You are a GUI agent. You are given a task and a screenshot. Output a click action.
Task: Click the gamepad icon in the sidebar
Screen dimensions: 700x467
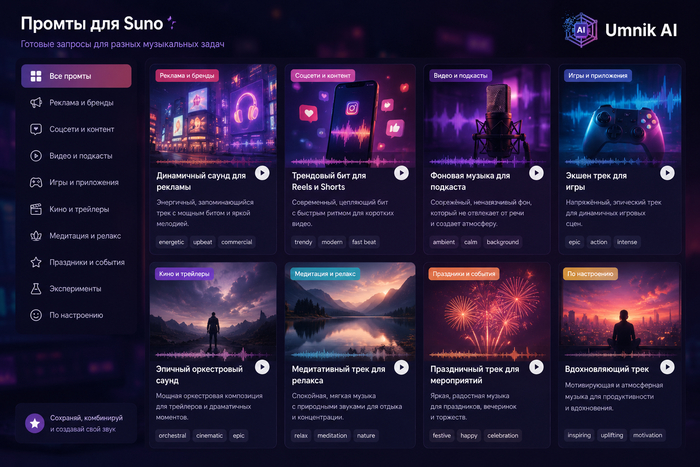(36, 182)
